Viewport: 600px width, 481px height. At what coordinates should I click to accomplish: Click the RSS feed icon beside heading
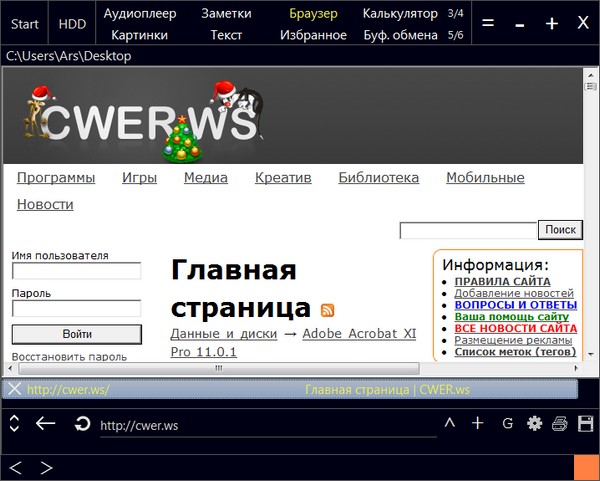click(327, 309)
